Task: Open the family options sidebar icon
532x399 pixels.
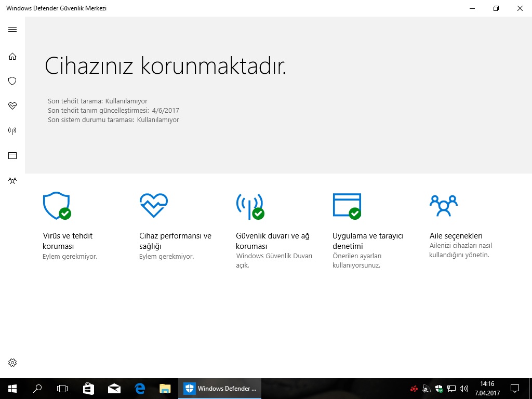Action: click(x=12, y=181)
